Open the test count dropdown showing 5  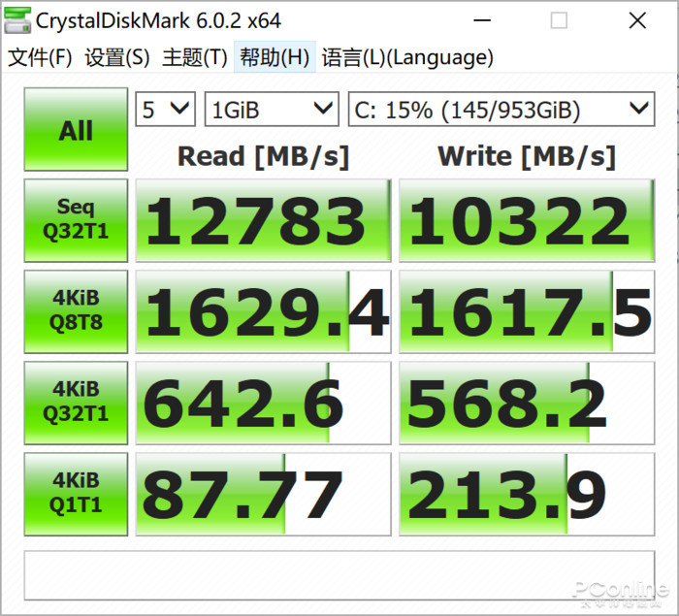[166, 110]
